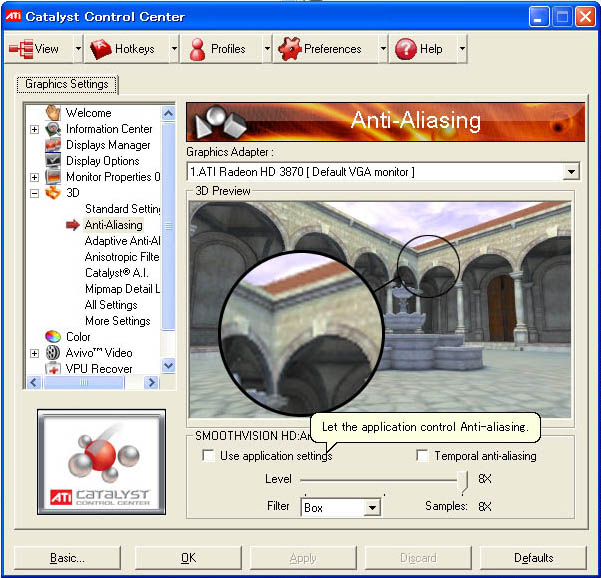The image size is (601, 578).
Task: Select Standard Settings in the tree
Action: (122, 209)
